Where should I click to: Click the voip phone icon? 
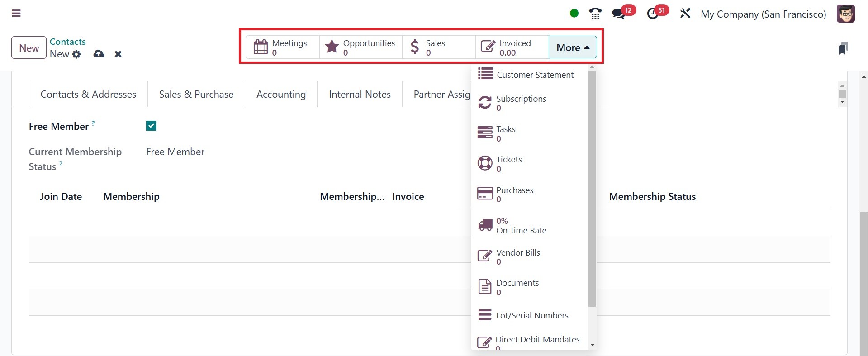[595, 14]
